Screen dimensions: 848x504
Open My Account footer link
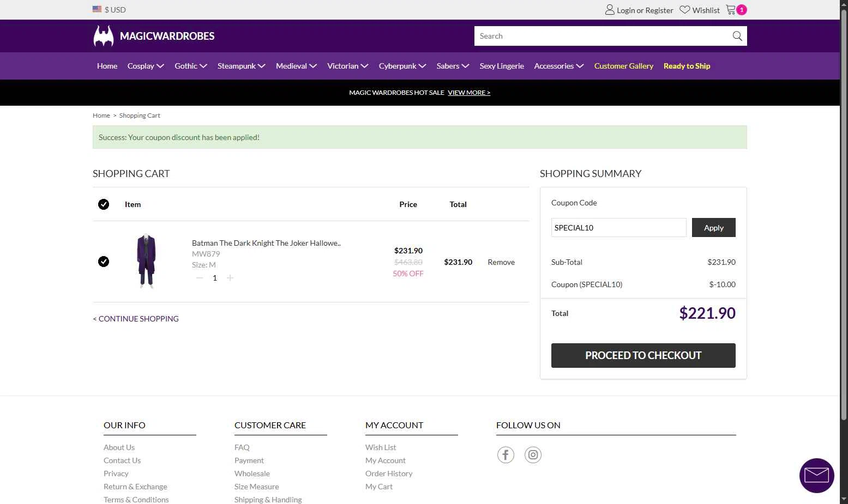(x=386, y=460)
